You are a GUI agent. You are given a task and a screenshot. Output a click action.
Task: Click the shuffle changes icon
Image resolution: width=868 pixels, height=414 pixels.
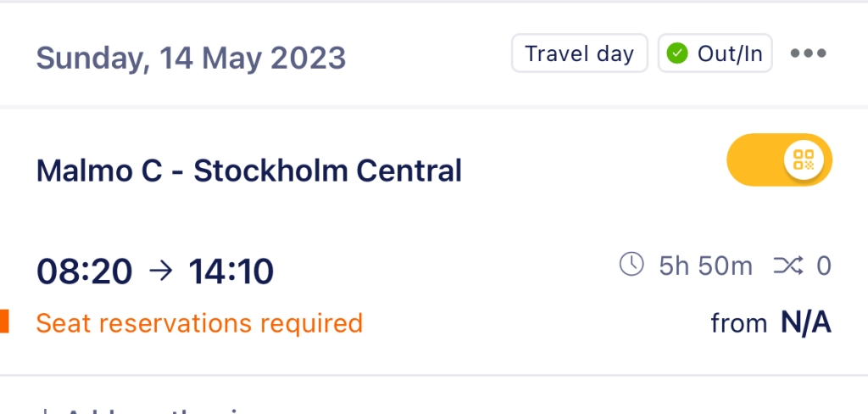click(788, 266)
